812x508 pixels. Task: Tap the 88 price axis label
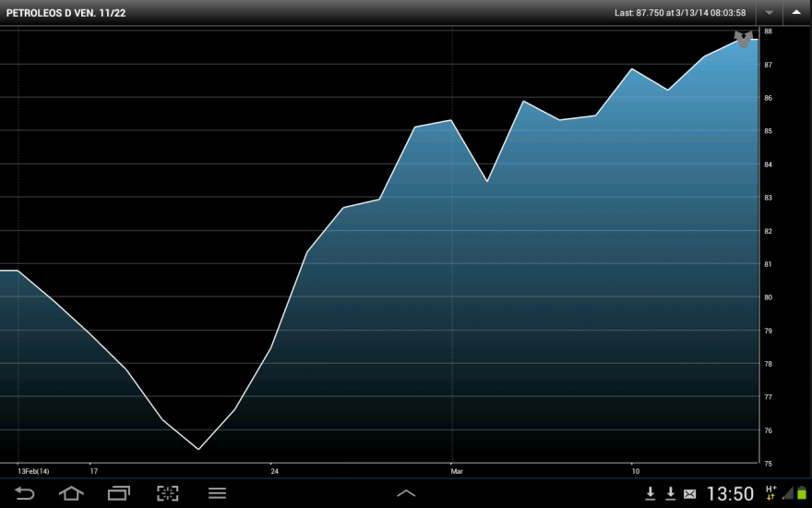point(768,31)
